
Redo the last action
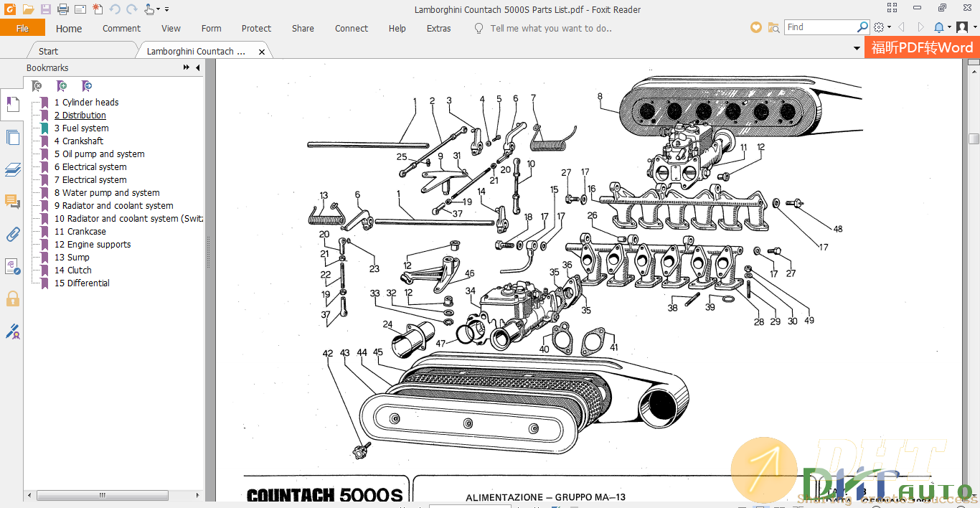pyautogui.click(x=131, y=9)
